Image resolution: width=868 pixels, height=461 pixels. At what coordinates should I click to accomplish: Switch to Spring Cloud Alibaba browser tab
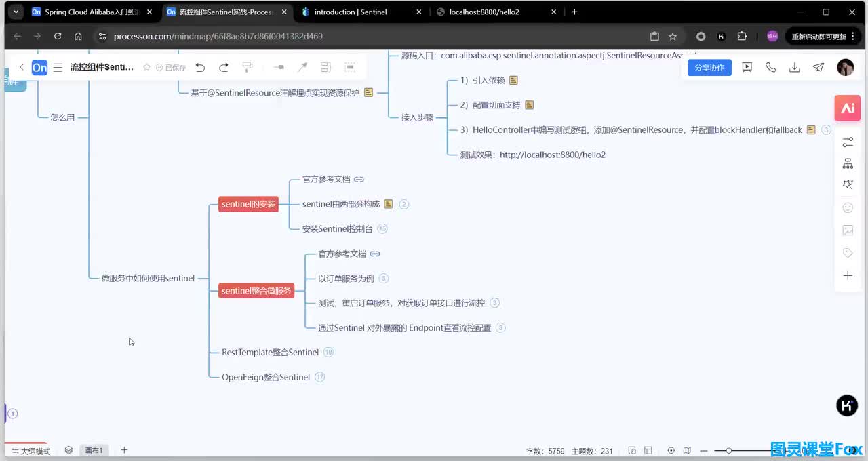coord(92,12)
